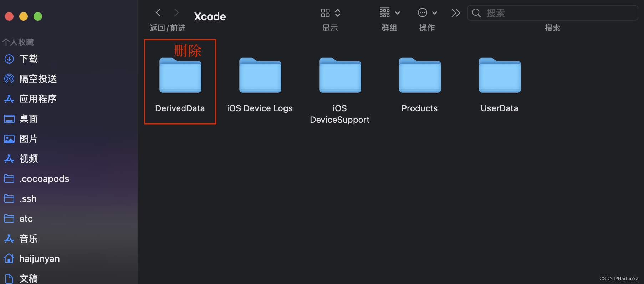Focus the 搜索 search field
The image size is (644, 284).
point(552,13)
